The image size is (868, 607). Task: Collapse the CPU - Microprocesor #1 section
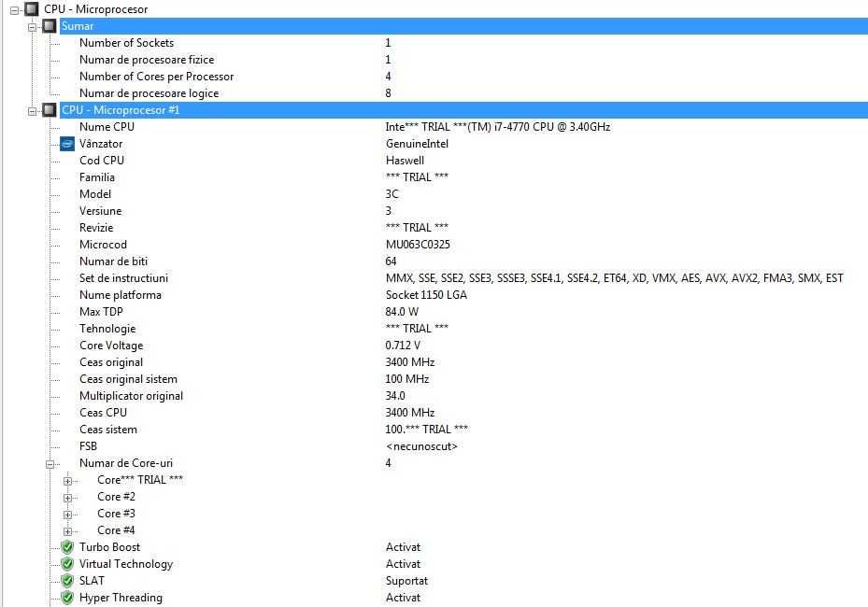coord(32,111)
